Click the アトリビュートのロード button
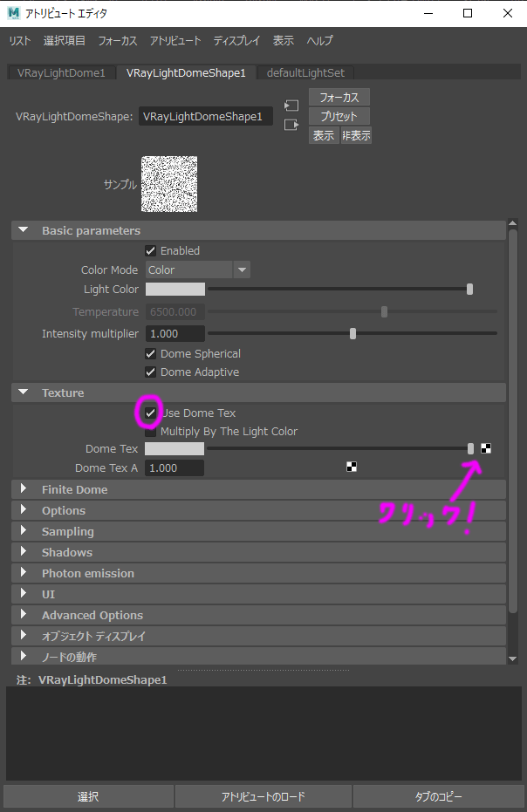Screen dimensions: 527x812 263,796
